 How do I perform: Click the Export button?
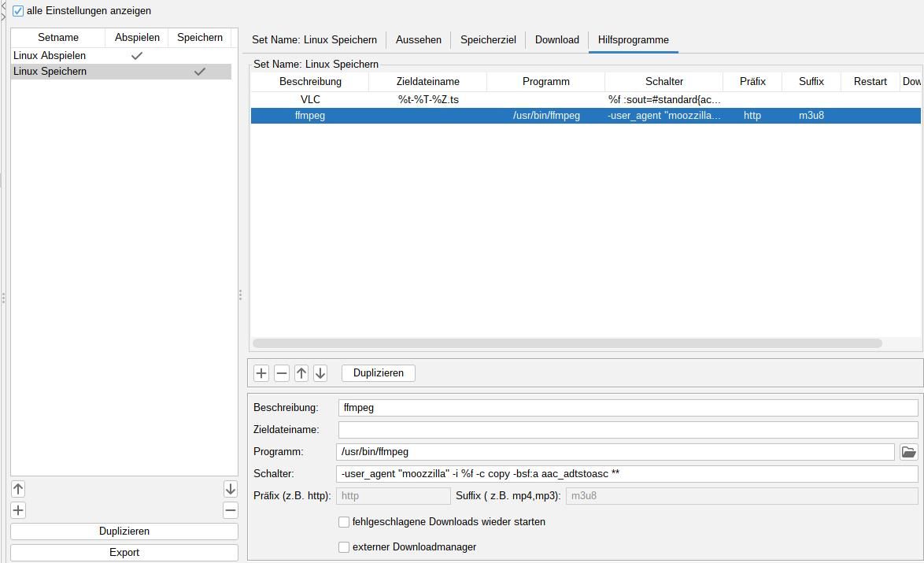[x=124, y=553]
